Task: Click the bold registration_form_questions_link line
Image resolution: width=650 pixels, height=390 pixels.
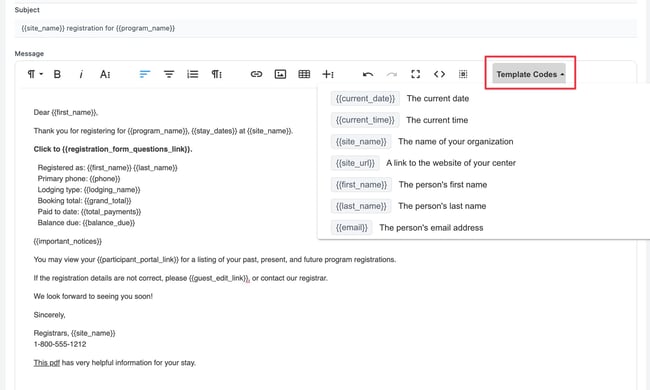Action: (x=113, y=149)
